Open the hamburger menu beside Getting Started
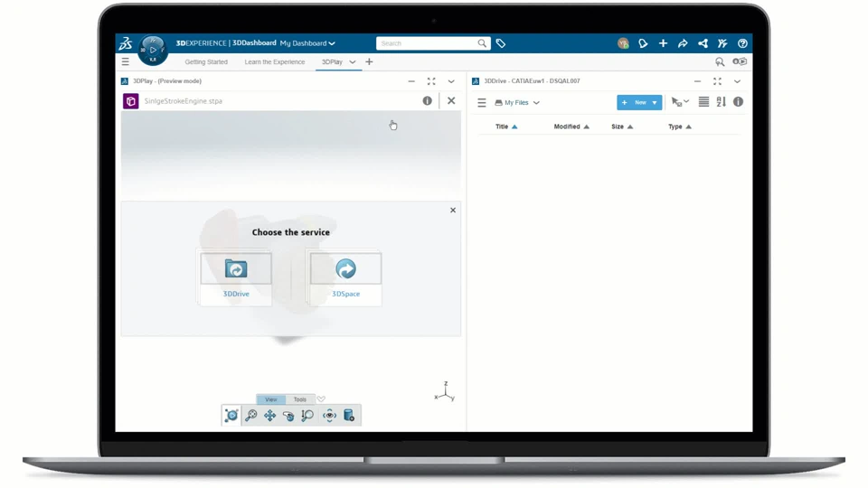Viewport: 868px width, 488px height. pos(126,62)
